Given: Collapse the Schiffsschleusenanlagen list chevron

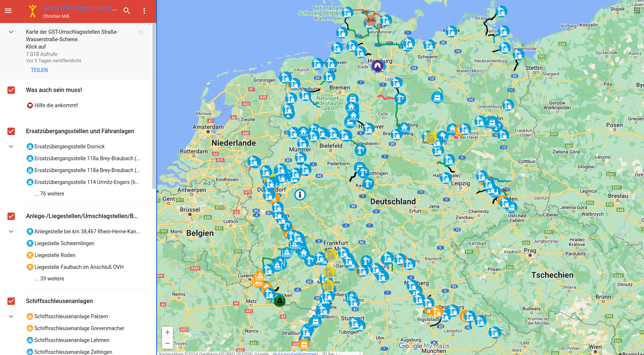Looking at the screenshot, I should [11, 316].
